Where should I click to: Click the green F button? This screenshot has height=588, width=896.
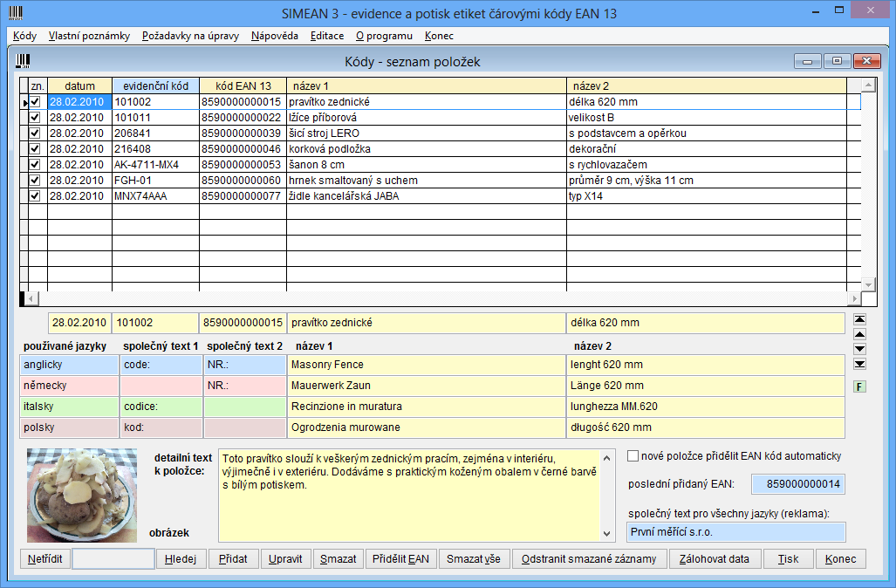click(x=859, y=386)
